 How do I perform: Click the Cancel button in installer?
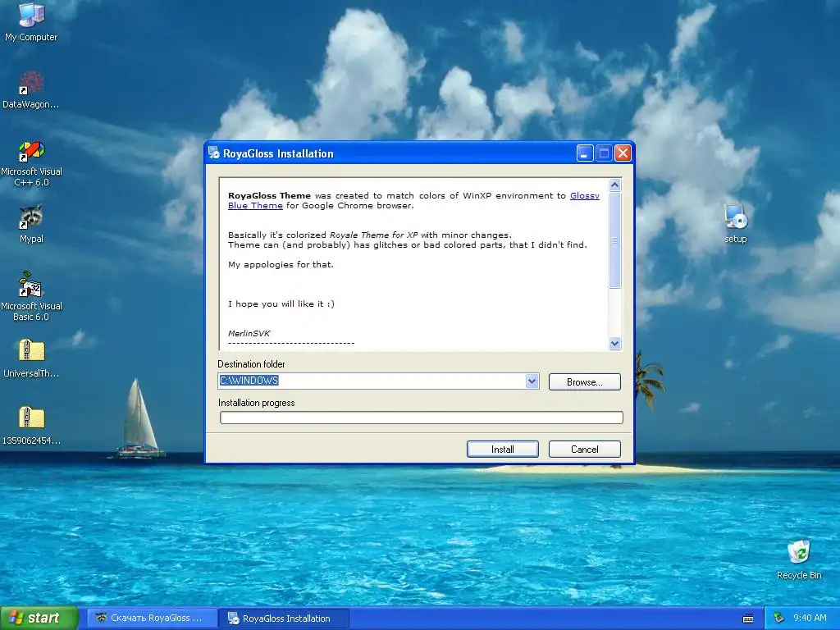[x=584, y=449]
